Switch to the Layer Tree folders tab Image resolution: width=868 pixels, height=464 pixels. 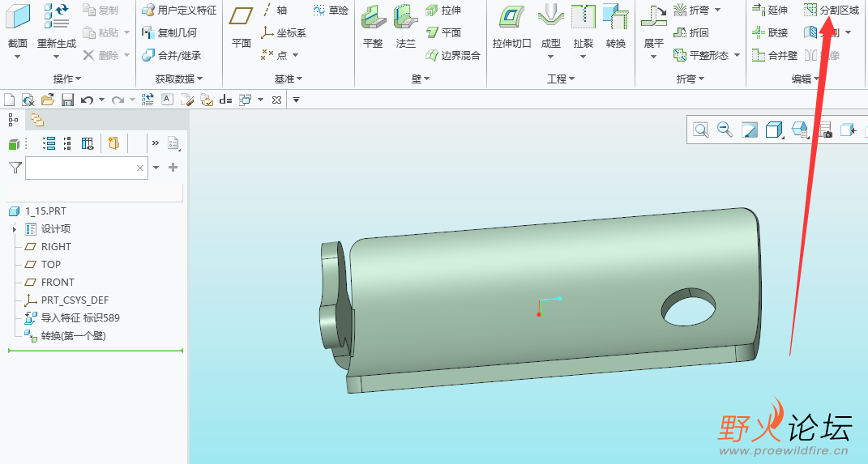coord(37,120)
